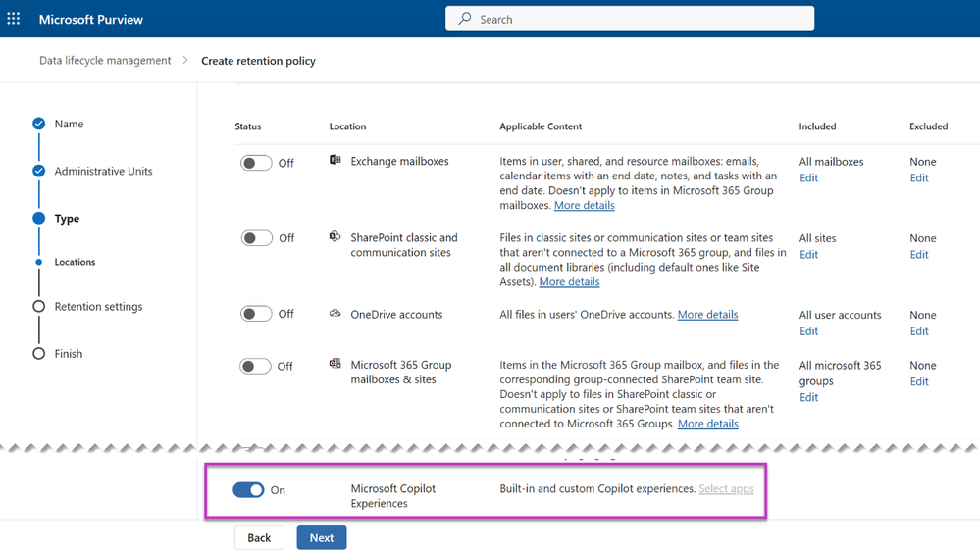
Task: Click the search magnifier icon
Action: pos(465,19)
